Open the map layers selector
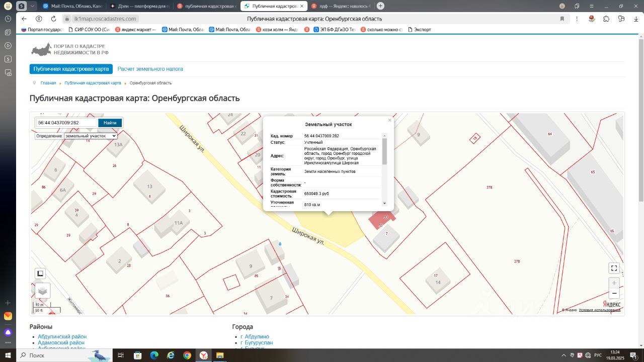Viewport: 644px width, 362px height. pos(43,290)
